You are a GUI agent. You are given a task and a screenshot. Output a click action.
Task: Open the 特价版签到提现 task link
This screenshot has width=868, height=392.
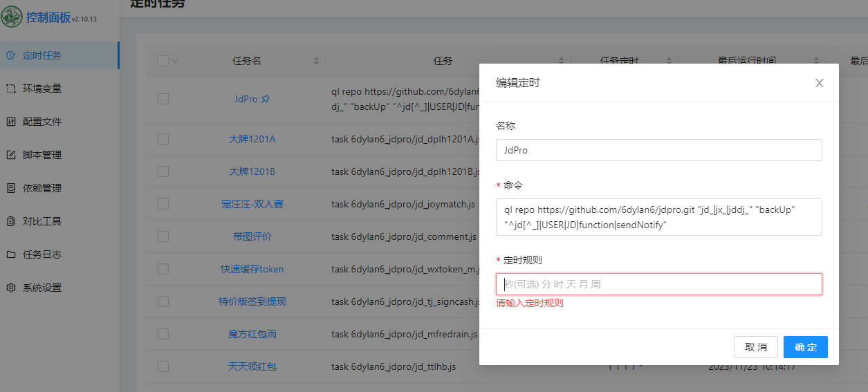(x=252, y=301)
